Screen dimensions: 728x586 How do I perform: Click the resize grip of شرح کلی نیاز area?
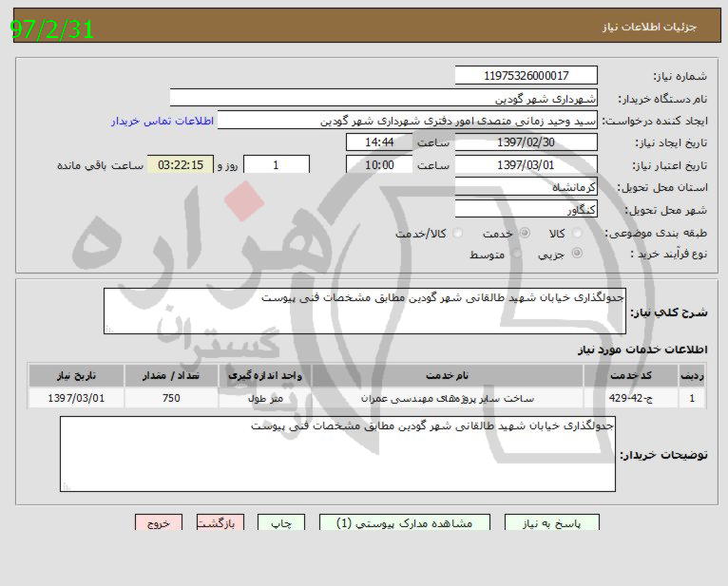108,329
